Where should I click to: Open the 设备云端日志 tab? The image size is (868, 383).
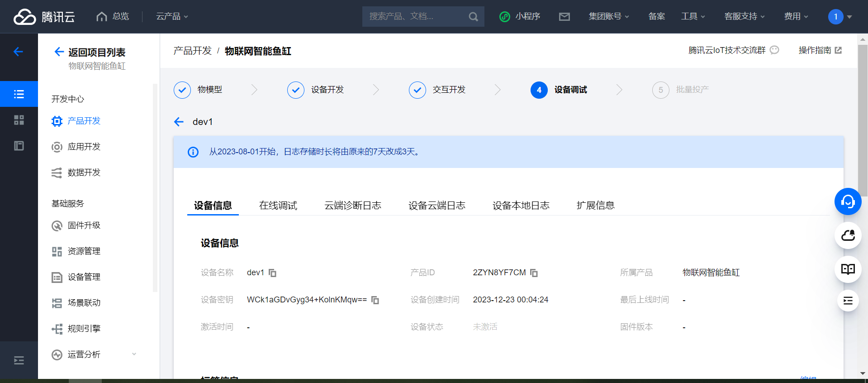click(x=436, y=206)
